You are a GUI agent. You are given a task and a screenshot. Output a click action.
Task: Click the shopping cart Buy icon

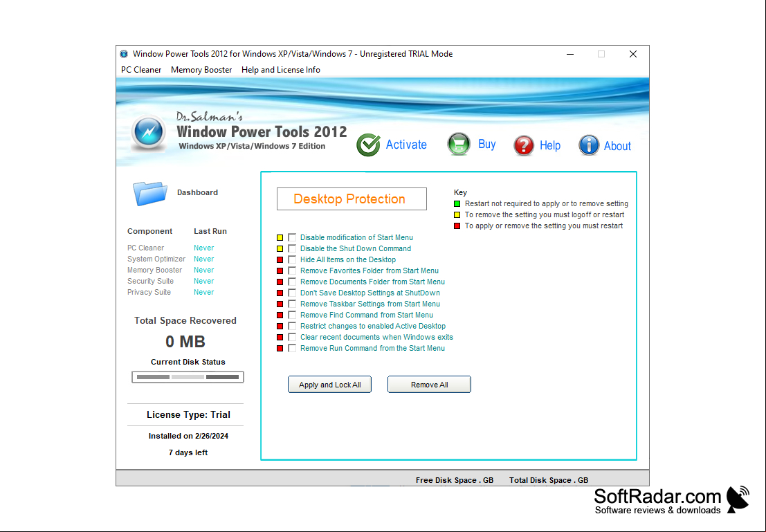(458, 145)
